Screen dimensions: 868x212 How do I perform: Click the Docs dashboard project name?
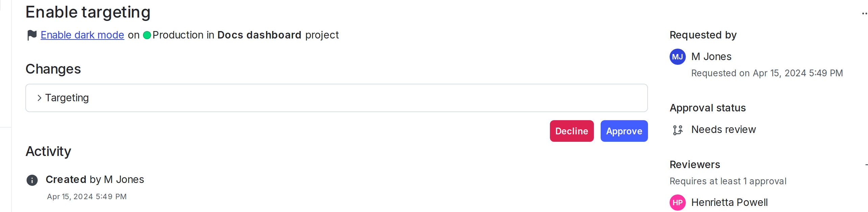(x=259, y=35)
